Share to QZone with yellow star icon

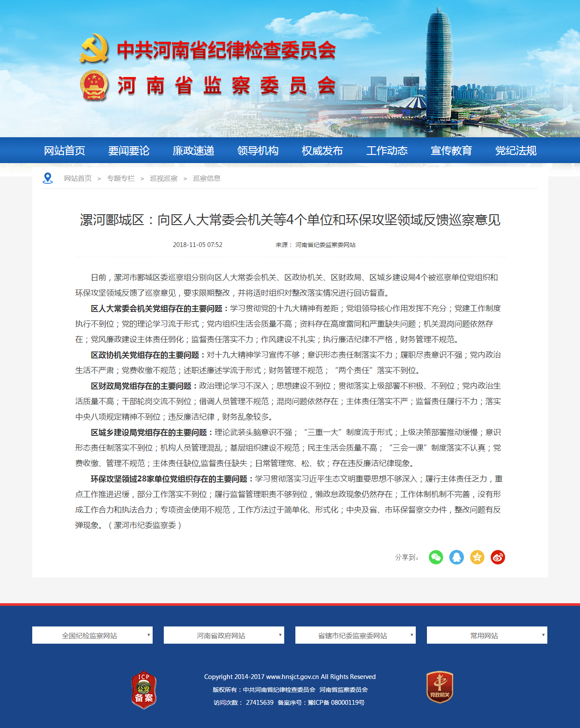coord(477,557)
